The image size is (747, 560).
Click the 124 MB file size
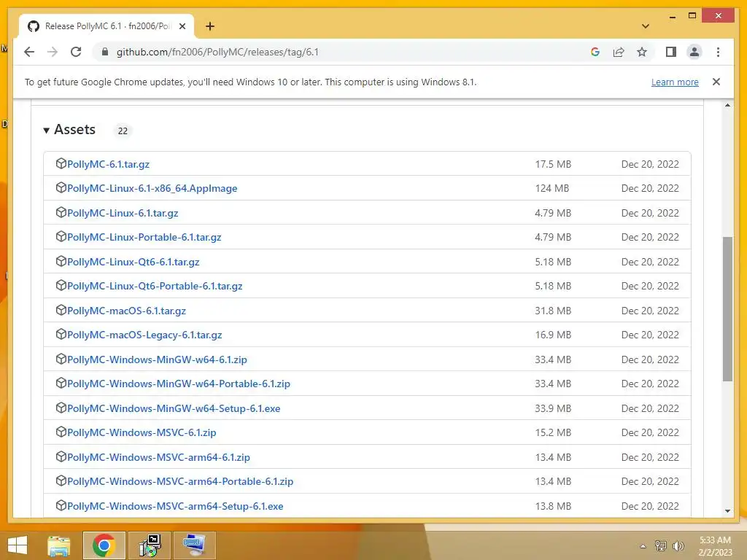click(551, 189)
